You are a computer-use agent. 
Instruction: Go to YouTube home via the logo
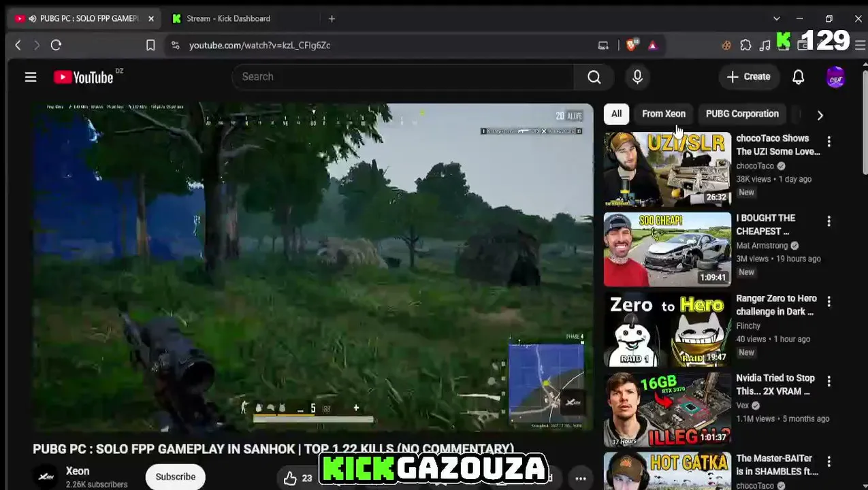[x=84, y=77]
